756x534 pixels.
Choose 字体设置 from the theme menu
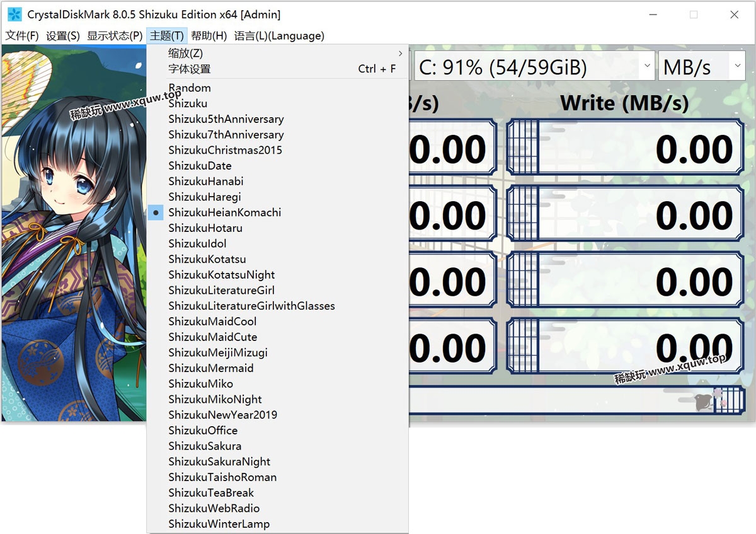tap(278, 69)
